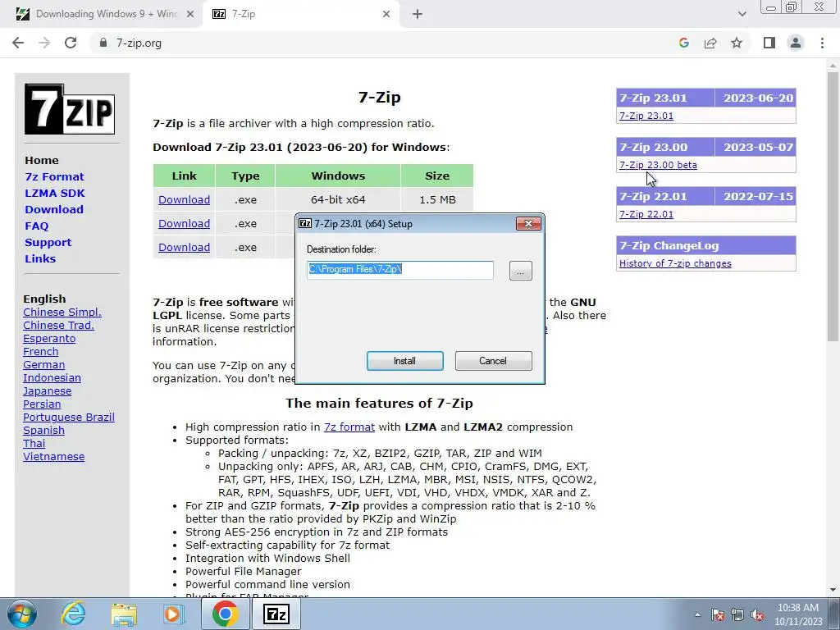
Task: Open the Links sidebar entry
Action: click(40, 258)
